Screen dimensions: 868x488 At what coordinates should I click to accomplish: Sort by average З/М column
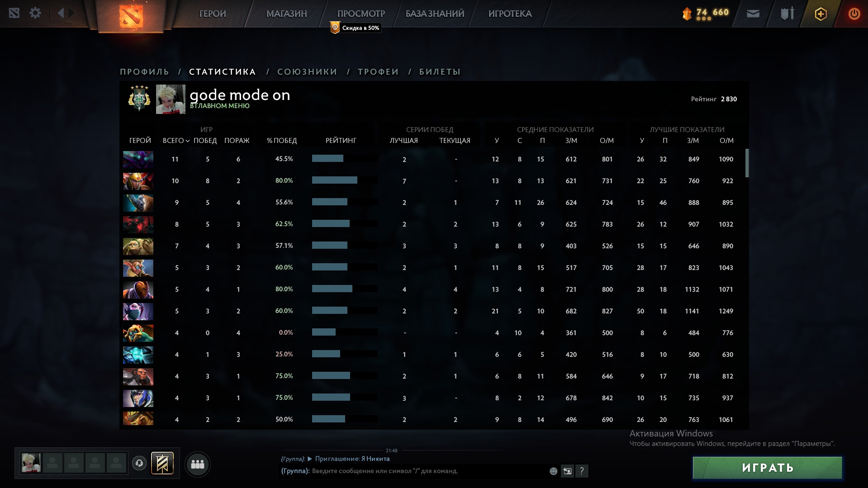click(571, 141)
